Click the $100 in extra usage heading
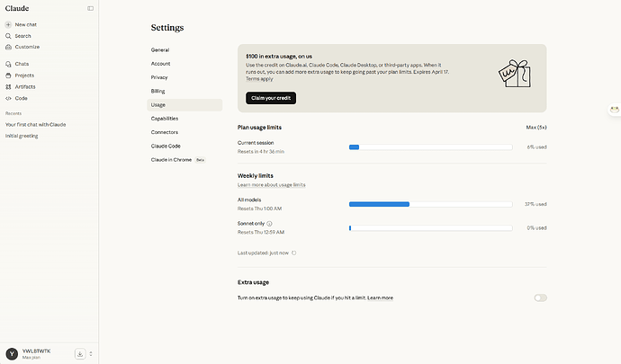Viewport: 621px width, 364px height. pos(279,57)
